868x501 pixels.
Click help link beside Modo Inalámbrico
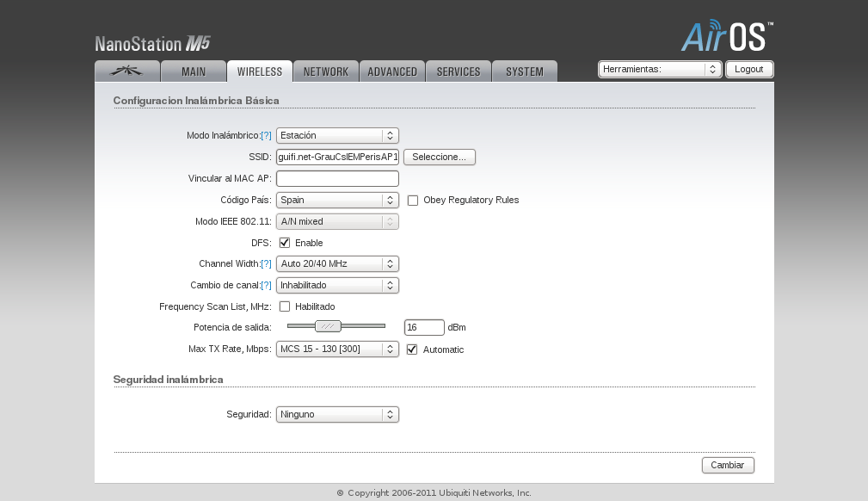(x=266, y=136)
